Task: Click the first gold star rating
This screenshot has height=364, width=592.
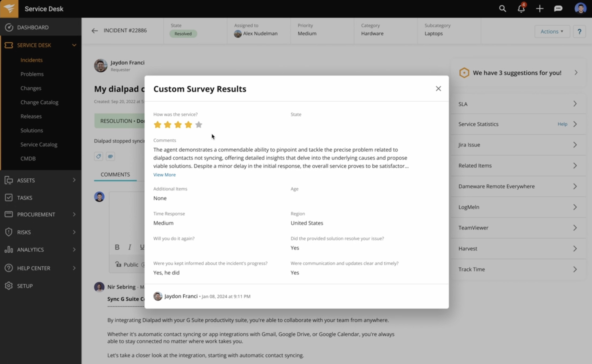Action: point(157,125)
